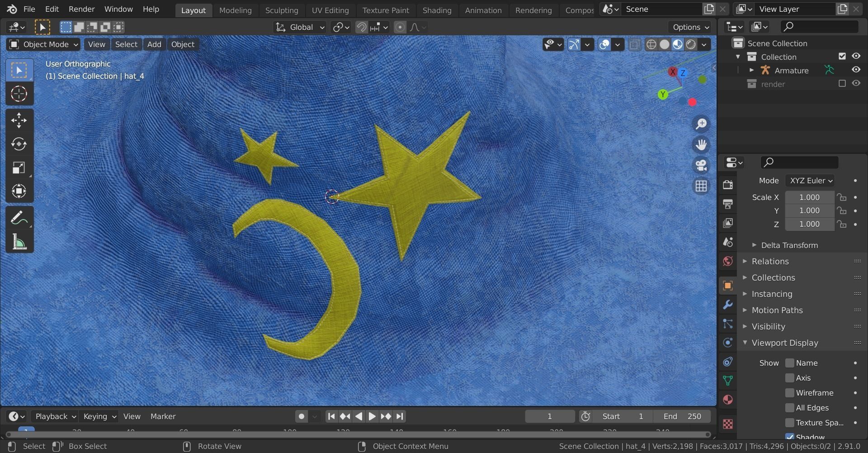Click the pan hand viewport icon

pos(701,145)
